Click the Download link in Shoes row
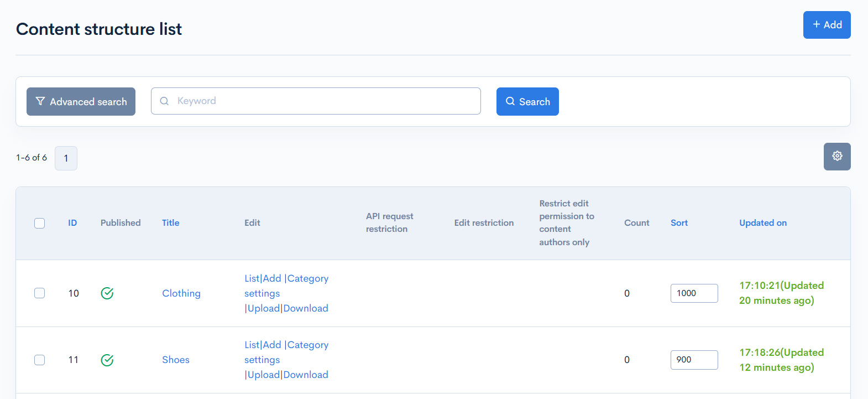Image resolution: width=868 pixels, height=399 pixels. (x=306, y=375)
